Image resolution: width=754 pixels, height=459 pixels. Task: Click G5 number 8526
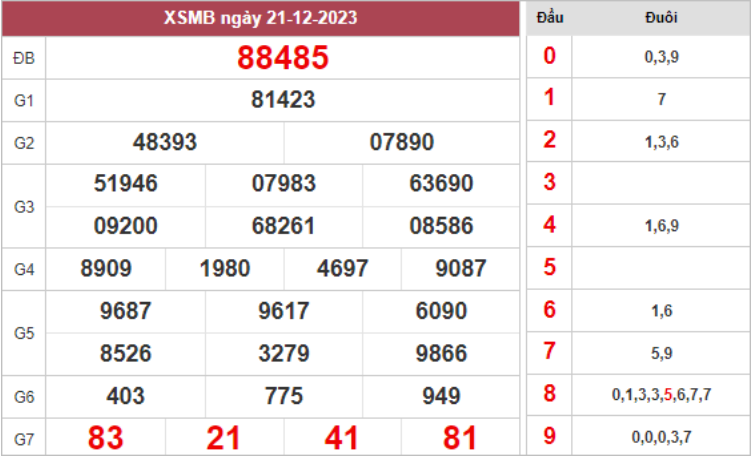click(126, 353)
